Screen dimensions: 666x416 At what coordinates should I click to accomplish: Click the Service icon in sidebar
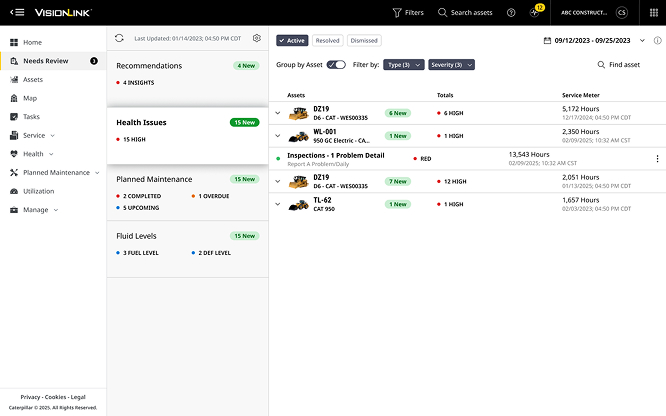[14, 136]
